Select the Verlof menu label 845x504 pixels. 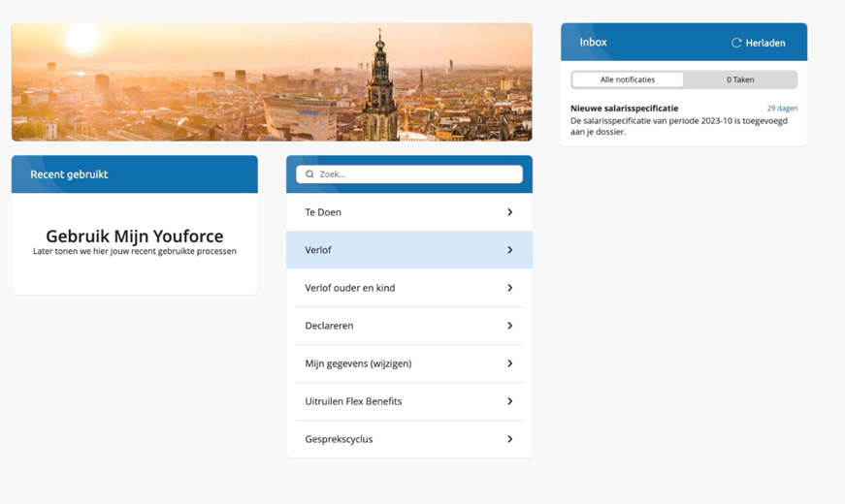click(x=318, y=250)
